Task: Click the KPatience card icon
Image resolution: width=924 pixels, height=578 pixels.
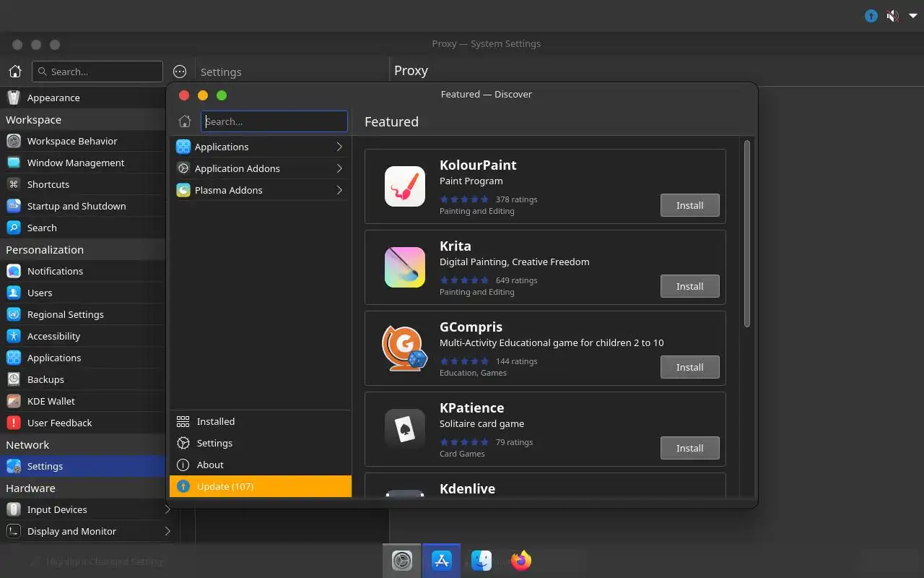Action: click(x=405, y=429)
